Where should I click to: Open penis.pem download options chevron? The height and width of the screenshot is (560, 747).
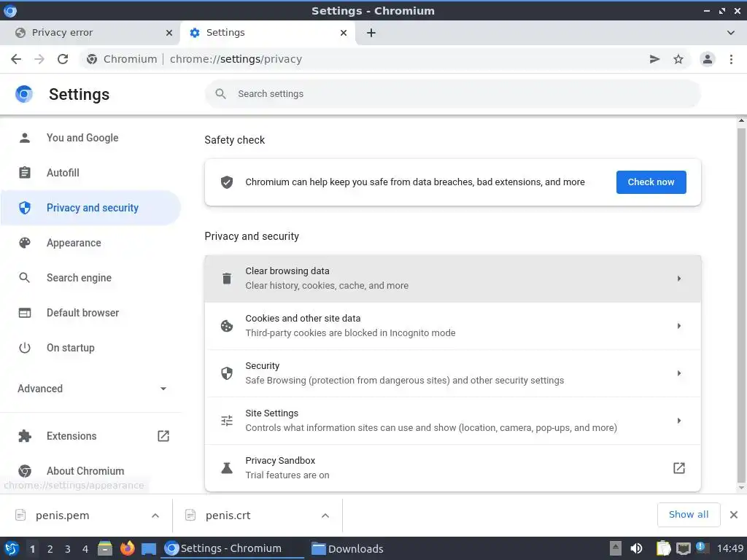point(155,516)
